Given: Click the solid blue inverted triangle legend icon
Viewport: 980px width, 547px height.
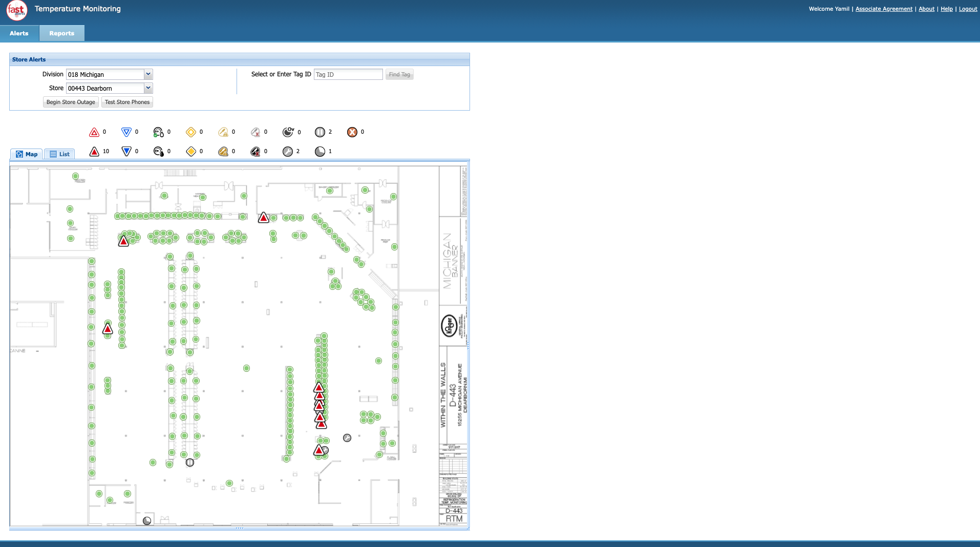Looking at the screenshot, I should (126, 152).
